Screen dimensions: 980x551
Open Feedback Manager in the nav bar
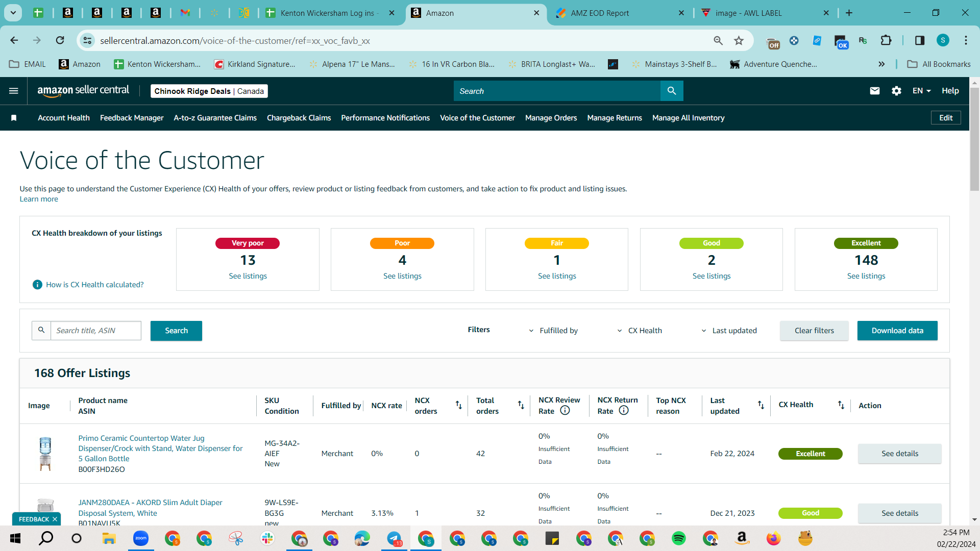[x=132, y=118]
